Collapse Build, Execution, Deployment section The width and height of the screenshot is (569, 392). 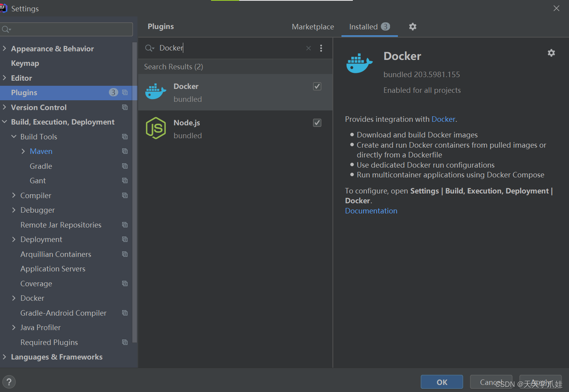pos(4,122)
